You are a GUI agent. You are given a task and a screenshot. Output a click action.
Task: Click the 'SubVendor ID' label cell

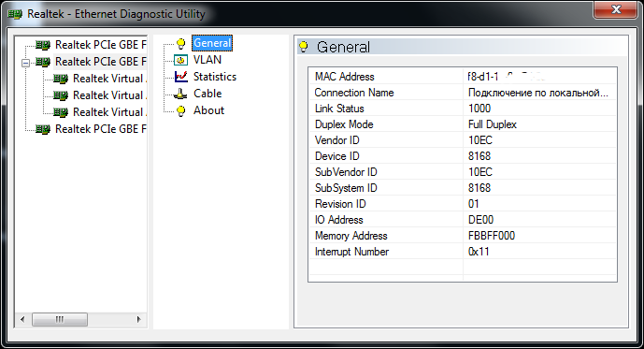pyautogui.click(x=386, y=172)
